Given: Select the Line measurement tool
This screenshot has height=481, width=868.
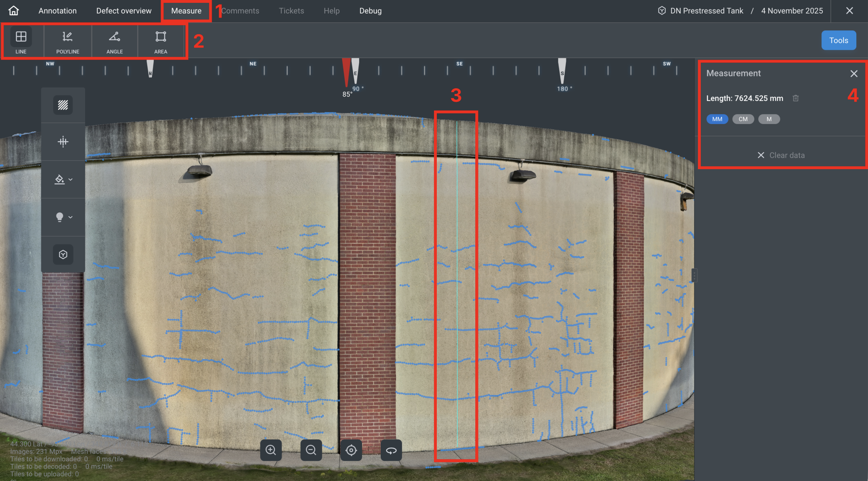Looking at the screenshot, I should [21, 41].
